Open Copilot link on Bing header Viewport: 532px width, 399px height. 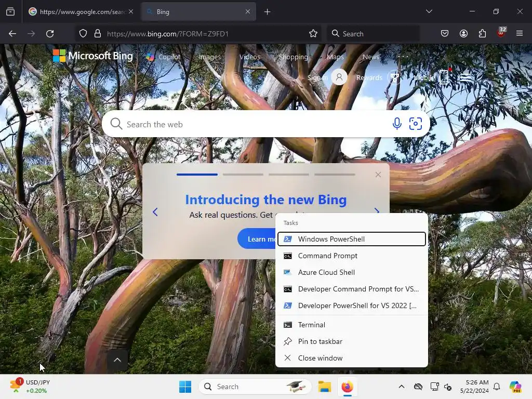pyautogui.click(x=164, y=57)
